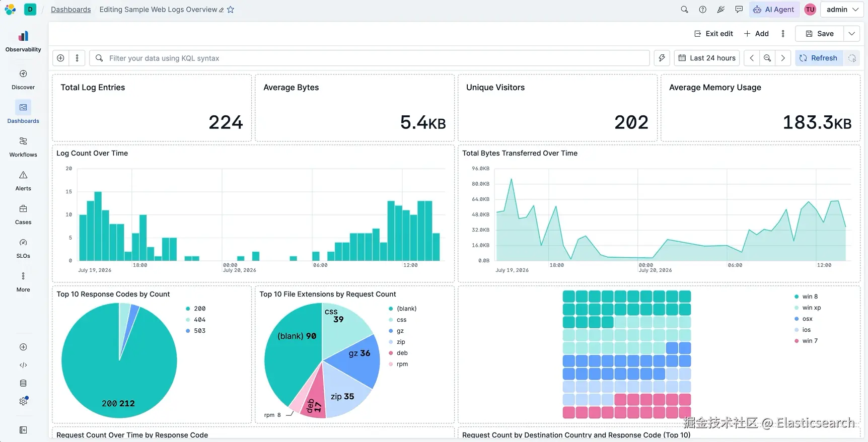
Task: Click the Refresh button
Action: [819, 58]
